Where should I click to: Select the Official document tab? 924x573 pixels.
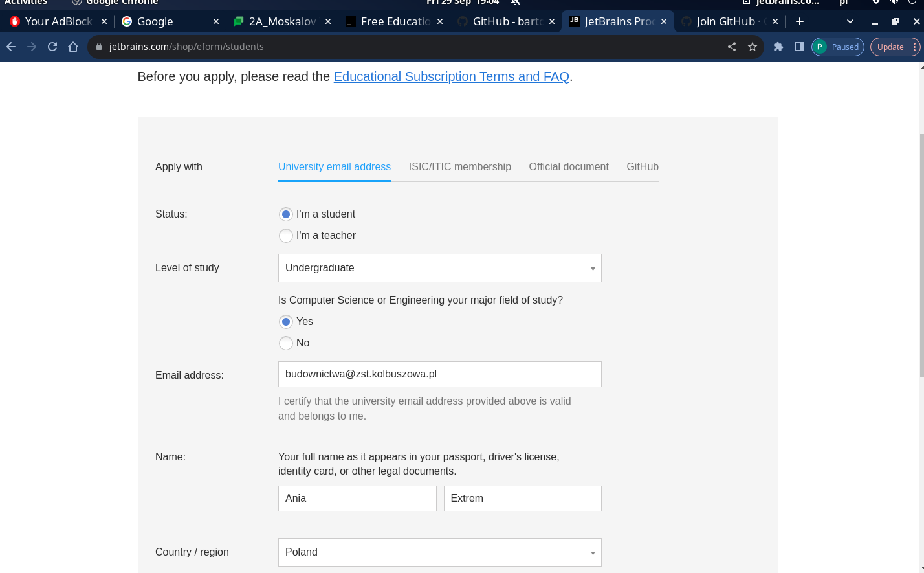tap(569, 166)
